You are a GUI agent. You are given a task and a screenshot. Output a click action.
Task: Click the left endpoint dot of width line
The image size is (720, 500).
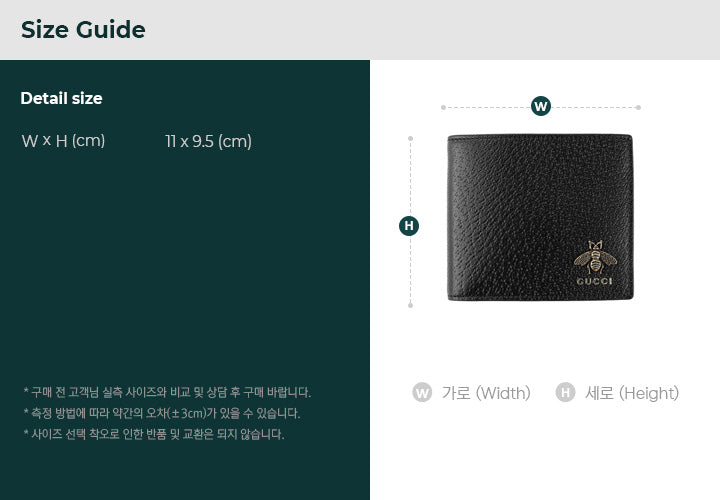coord(443,107)
